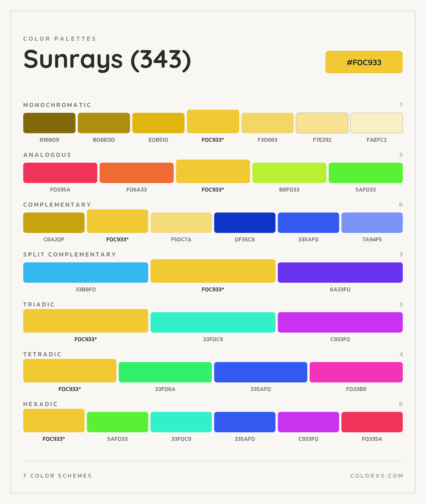Select the B08E0D monochromatic swatch
The height and width of the screenshot is (504, 426).
(x=104, y=123)
